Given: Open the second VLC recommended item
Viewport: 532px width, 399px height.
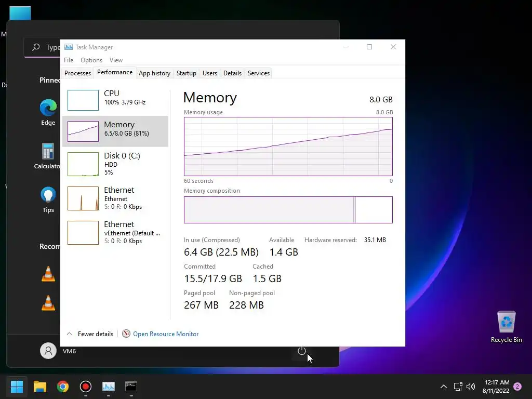Looking at the screenshot, I should pyautogui.click(x=48, y=303).
